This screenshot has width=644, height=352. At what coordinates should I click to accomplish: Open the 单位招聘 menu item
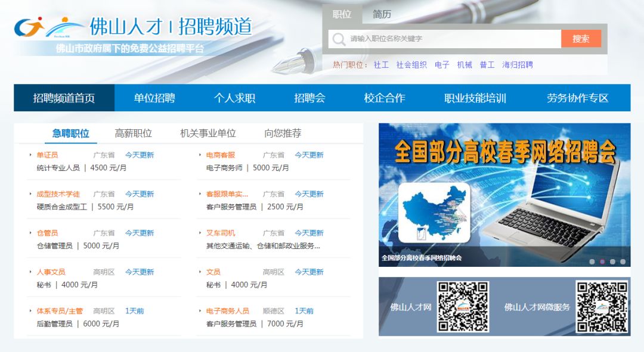[x=154, y=98]
